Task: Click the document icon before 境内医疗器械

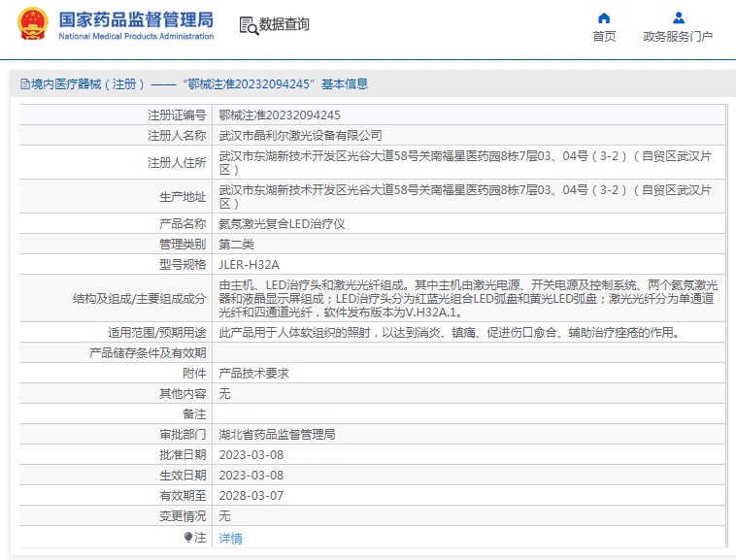Action: pyautogui.click(x=25, y=84)
